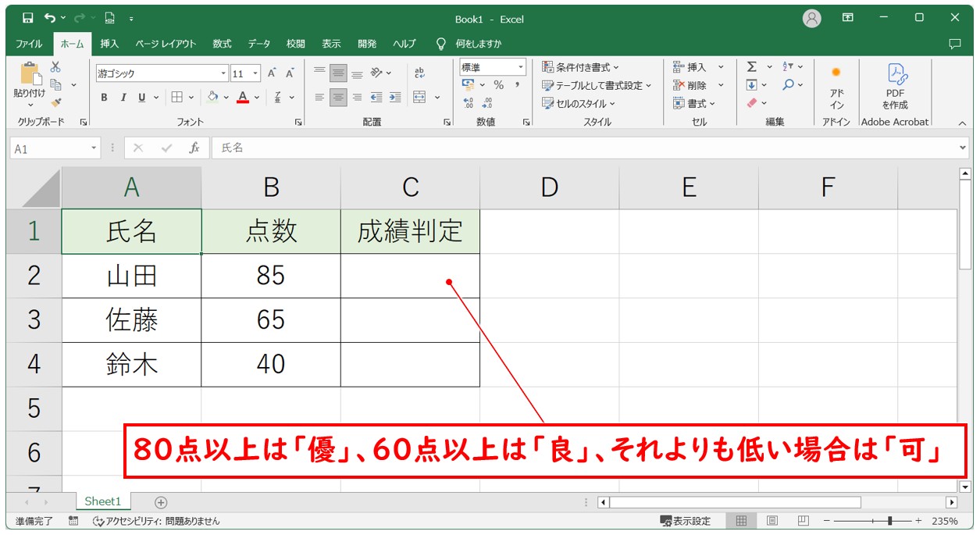The width and height of the screenshot is (980, 535).
Task: Toggle italic formatting
Action: [x=123, y=98]
